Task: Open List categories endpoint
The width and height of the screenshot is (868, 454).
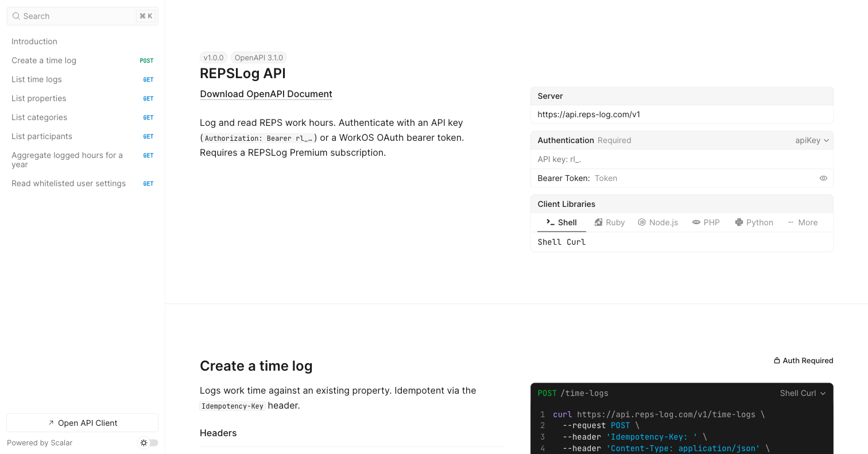Action: click(x=82, y=117)
